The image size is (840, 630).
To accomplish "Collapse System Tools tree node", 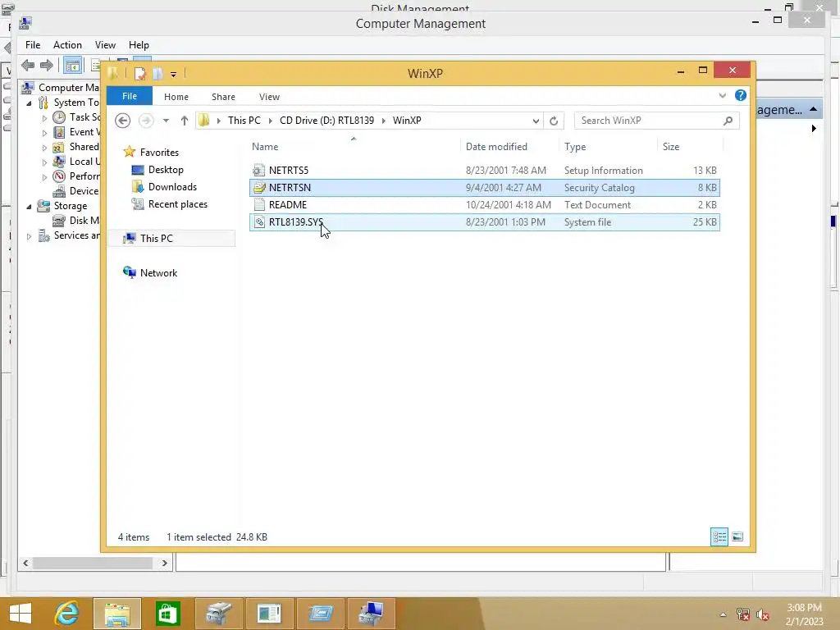I will pyautogui.click(x=29, y=103).
